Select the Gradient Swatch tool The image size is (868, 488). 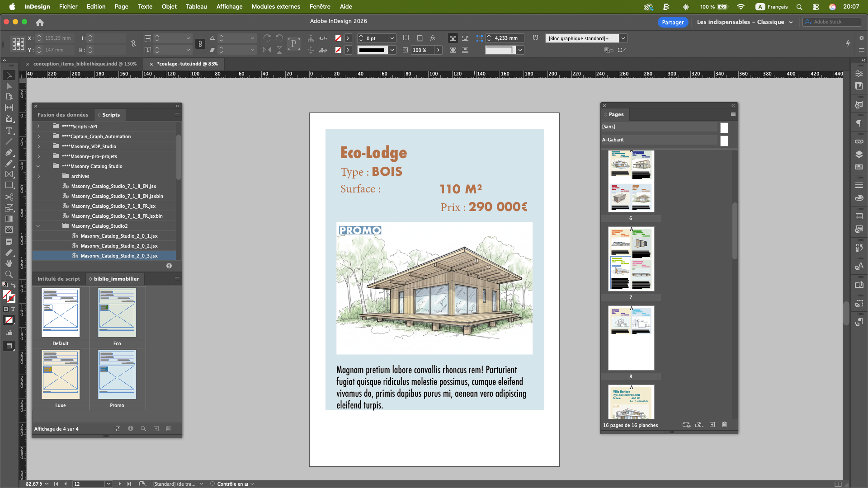click(x=9, y=219)
